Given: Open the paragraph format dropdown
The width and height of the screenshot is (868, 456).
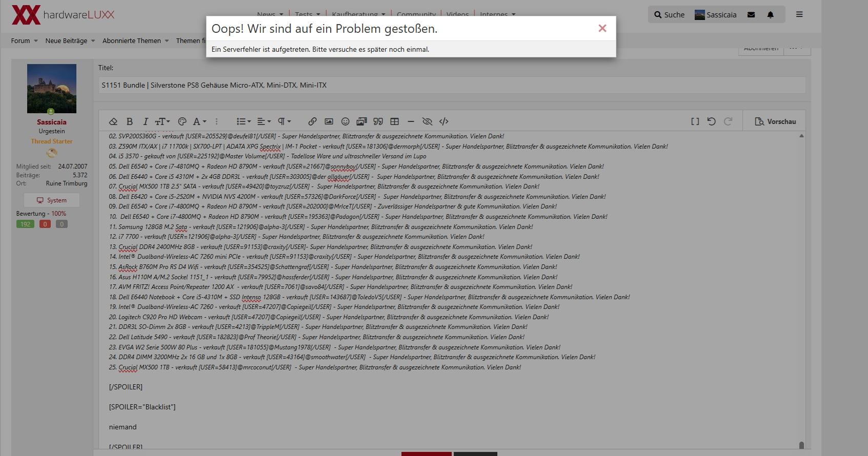Looking at the screenshot, I should coord(284,121).
